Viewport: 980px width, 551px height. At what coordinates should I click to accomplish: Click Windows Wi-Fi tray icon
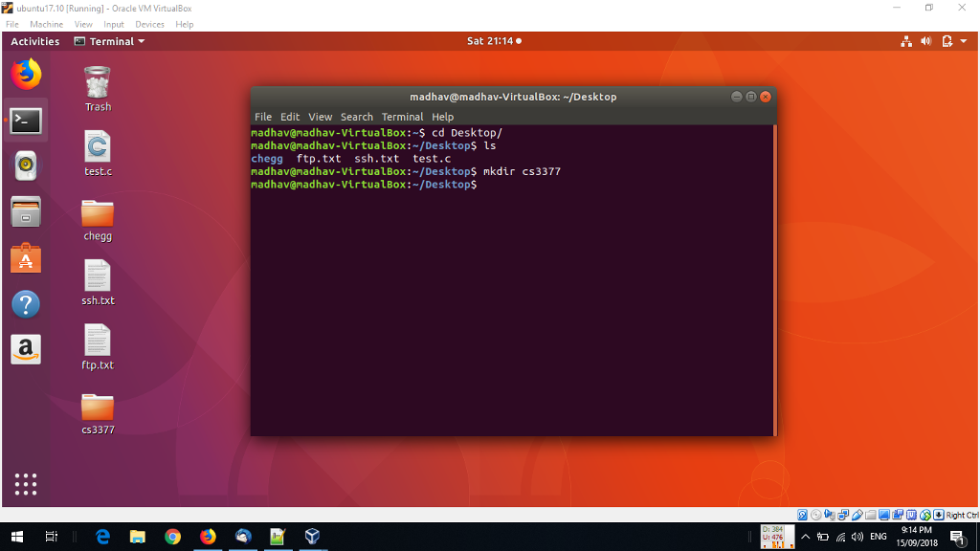coord(840,538)
